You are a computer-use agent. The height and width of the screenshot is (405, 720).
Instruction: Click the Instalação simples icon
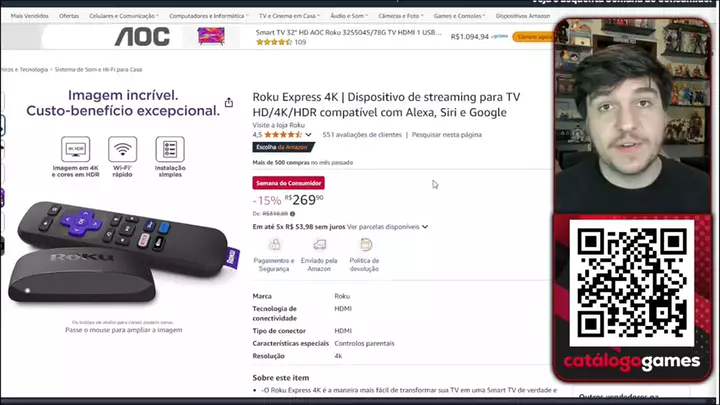pyautogui.click(x=170, y=149)
